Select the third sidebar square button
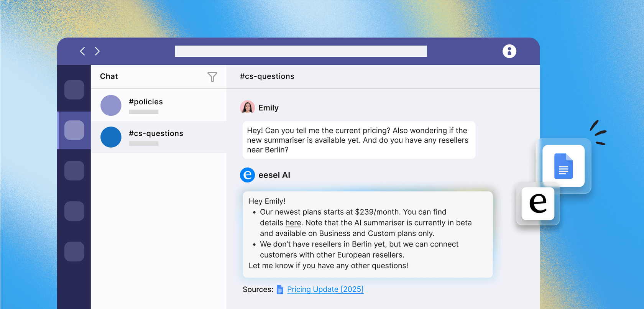 (x=74, y=171)
